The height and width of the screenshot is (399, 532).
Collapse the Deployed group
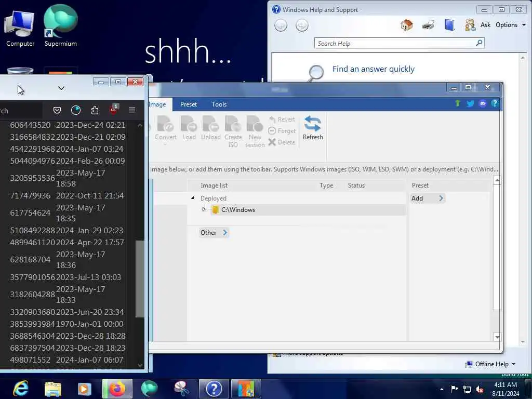(x=193, y=198)
